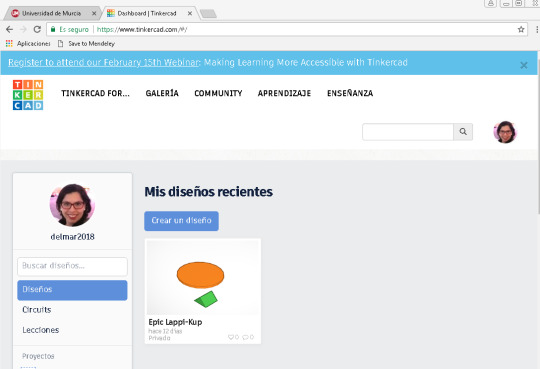The width and height of the screenshot is (540, 369).
Task: Click the Mis diseños recientes heading
Action: pos(208,192)
